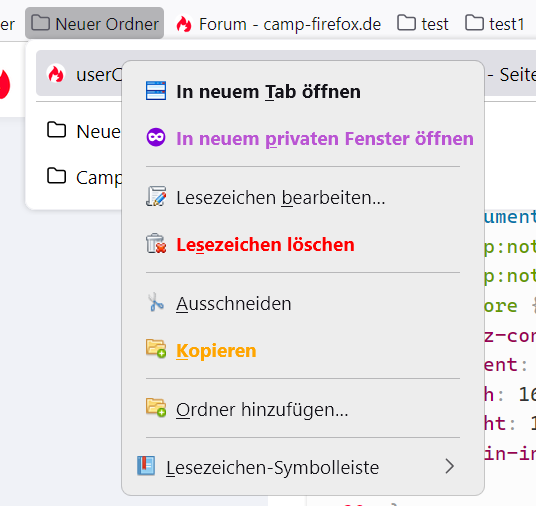
Task: Click the flame favicon of userC bookmark
Action: [x=56, y=74]
